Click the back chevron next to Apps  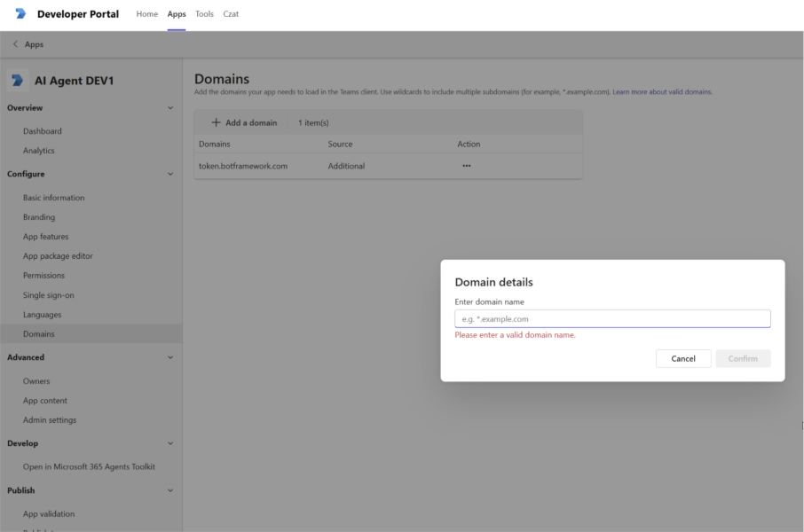coord(15,44)
